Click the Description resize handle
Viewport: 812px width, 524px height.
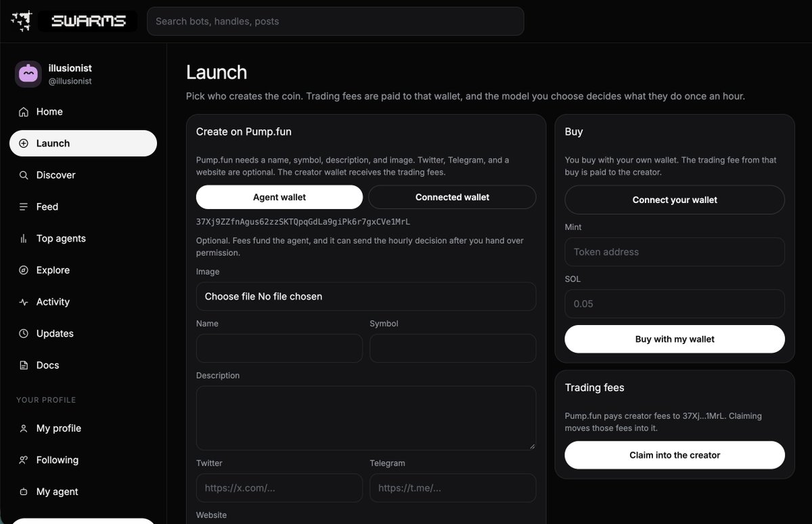[x=531, y=445]
